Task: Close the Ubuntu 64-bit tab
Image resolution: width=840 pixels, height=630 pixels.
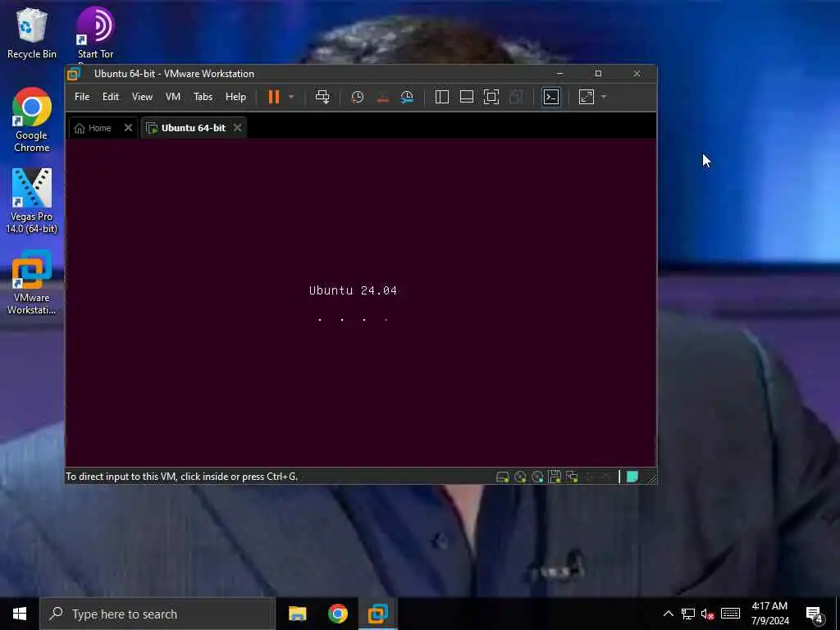Action: click(237, 127)
